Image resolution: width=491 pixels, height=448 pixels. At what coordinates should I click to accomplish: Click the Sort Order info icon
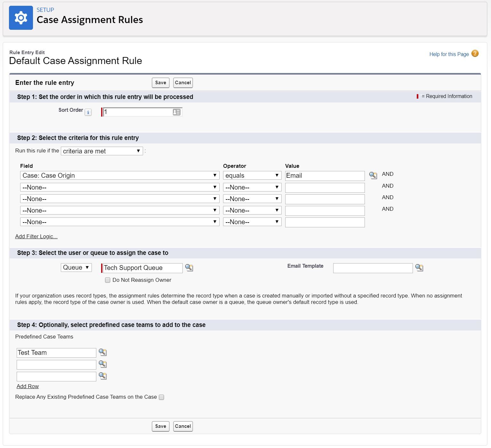tap(88, 112)
